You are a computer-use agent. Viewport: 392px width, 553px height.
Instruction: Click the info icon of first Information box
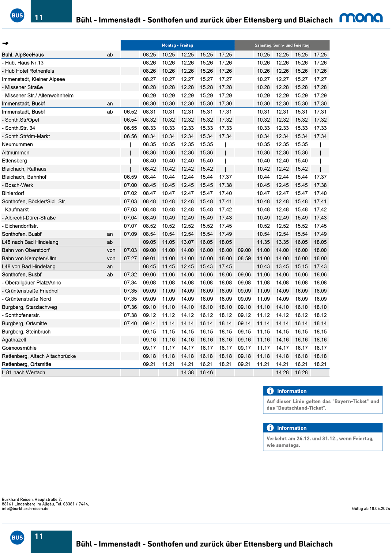(270, 391)
